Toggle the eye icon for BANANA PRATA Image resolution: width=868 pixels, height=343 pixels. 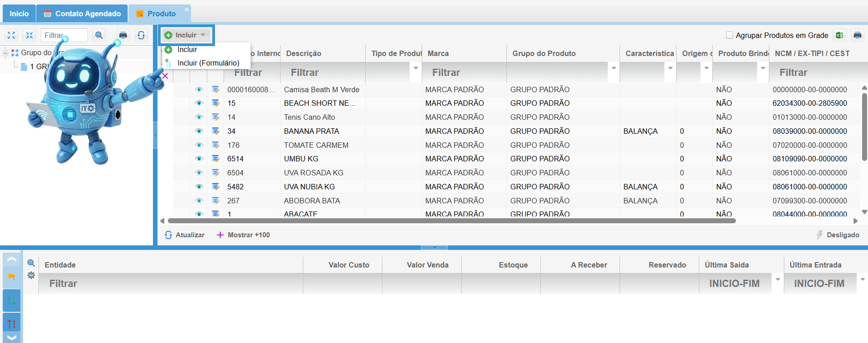tap(199, 131)
